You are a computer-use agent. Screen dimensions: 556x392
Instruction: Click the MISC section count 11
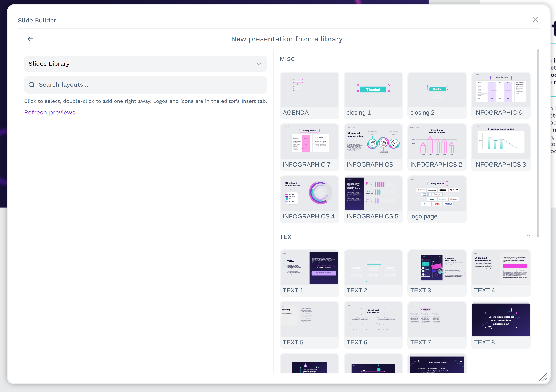coord(529,59)
